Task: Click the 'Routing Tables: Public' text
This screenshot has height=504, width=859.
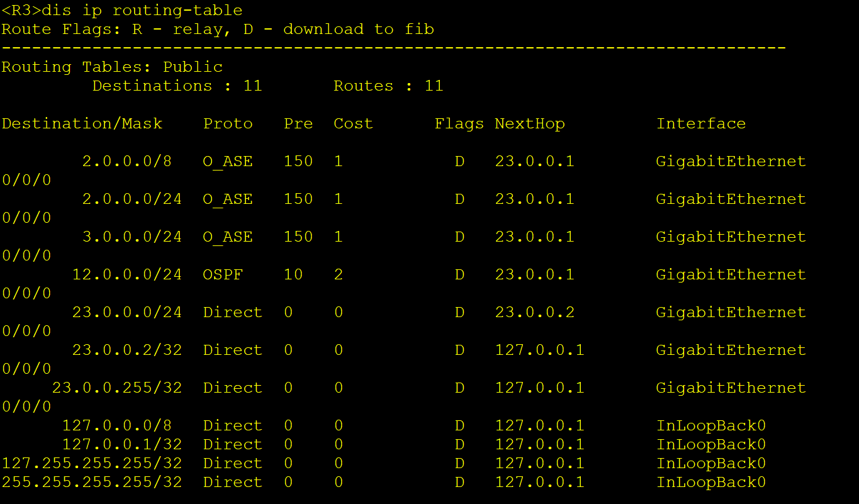Action: tap(112, 67)
